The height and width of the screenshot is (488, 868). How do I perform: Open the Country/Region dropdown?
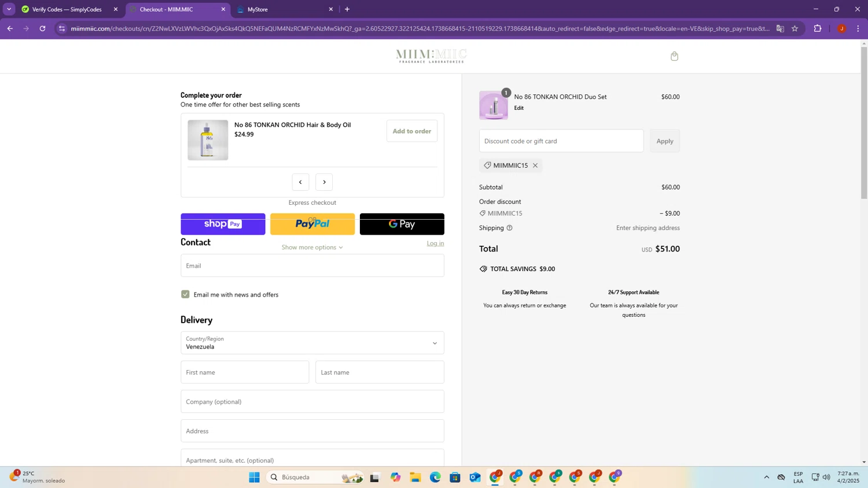click(312, 343)
